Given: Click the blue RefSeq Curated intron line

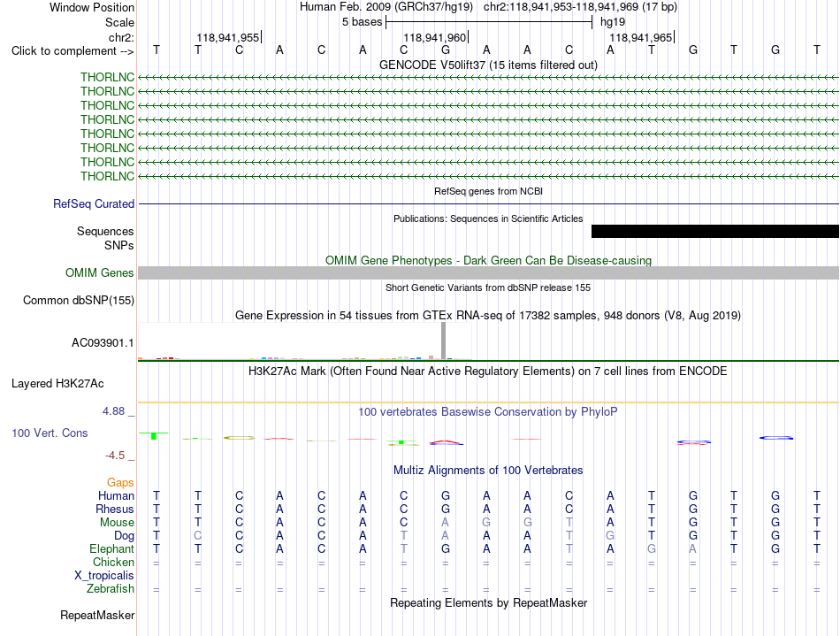Looking at the screenshot, I should tap(488, 203).
